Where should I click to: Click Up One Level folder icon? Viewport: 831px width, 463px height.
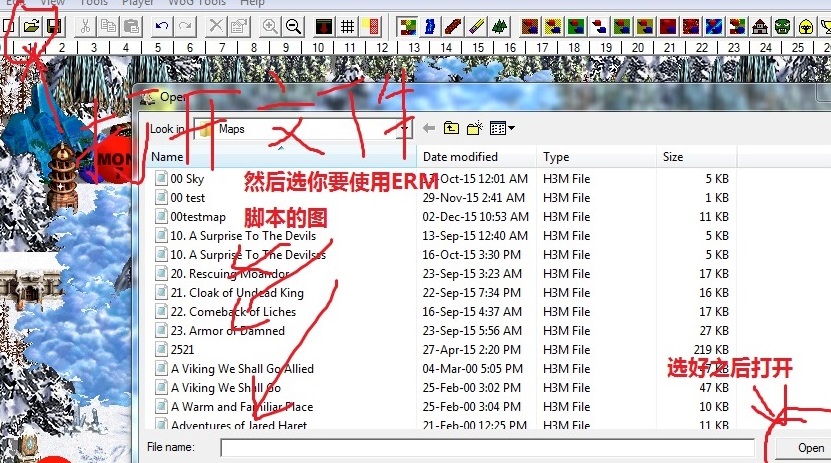tap(451, 128)
